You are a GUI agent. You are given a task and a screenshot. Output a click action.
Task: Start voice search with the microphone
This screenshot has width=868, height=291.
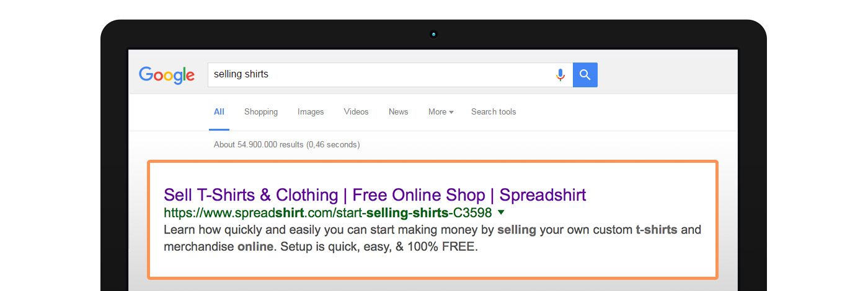point(560,75)
